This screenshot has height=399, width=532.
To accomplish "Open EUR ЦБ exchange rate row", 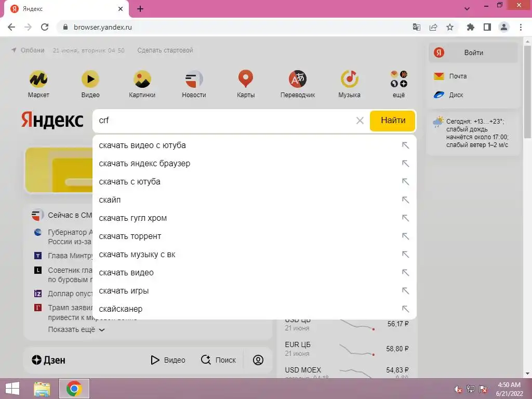I will pos(347,349).
